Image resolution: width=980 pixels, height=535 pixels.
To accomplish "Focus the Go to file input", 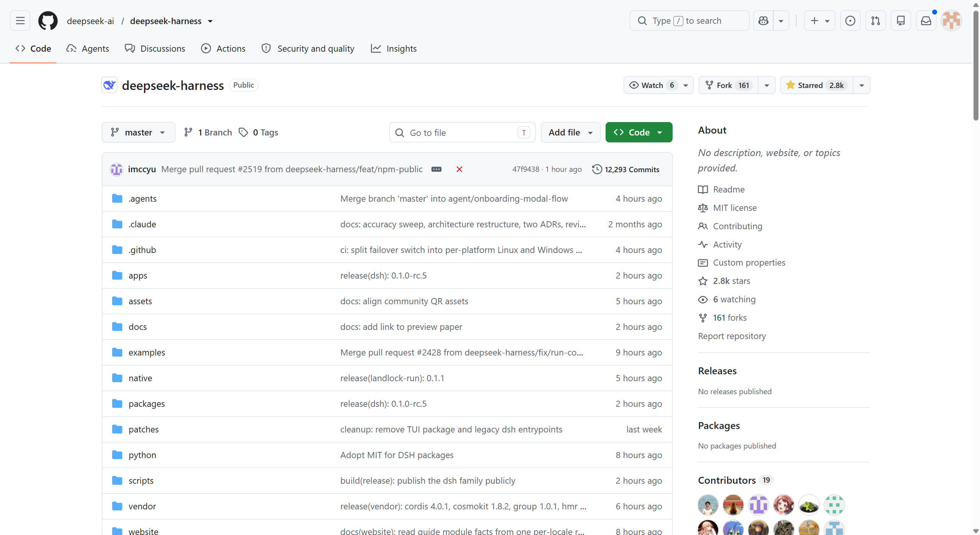I will point(462,132).
